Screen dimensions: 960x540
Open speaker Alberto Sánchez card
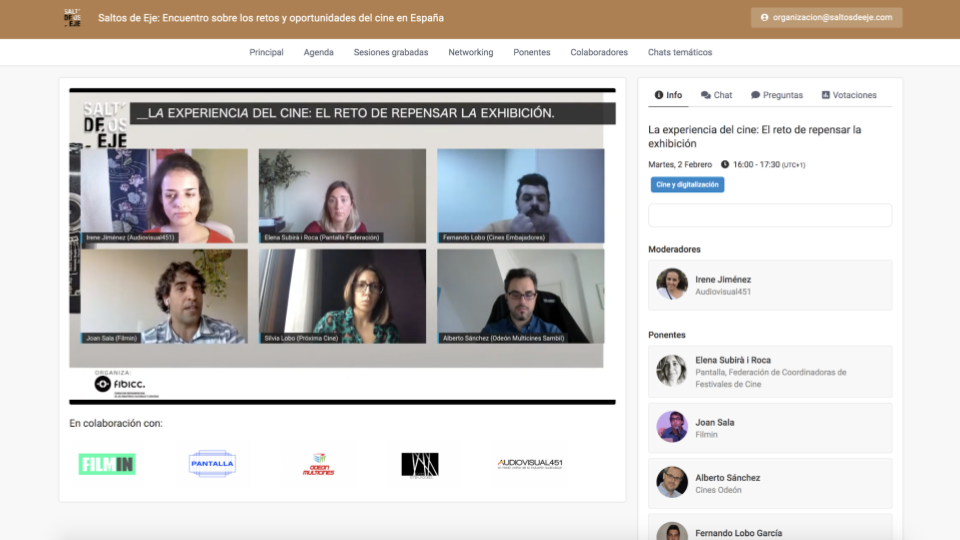click(770, 484)
